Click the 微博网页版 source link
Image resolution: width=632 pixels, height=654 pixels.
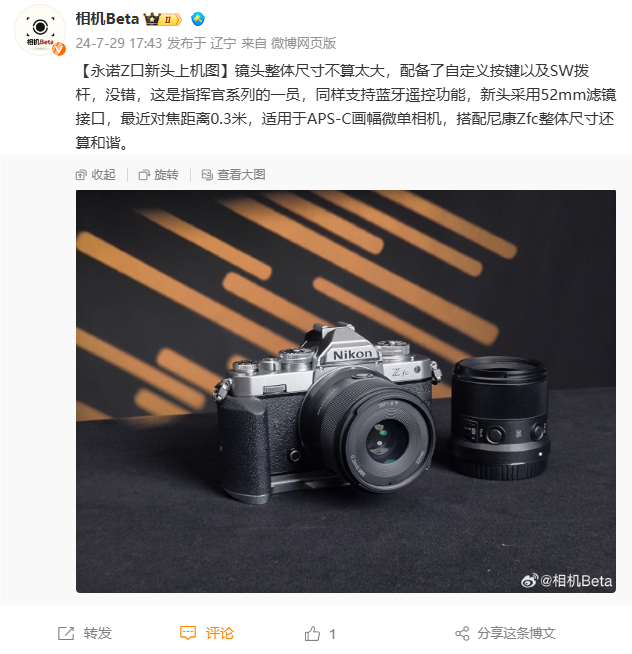pyautogui.click(x=303, y=43)
